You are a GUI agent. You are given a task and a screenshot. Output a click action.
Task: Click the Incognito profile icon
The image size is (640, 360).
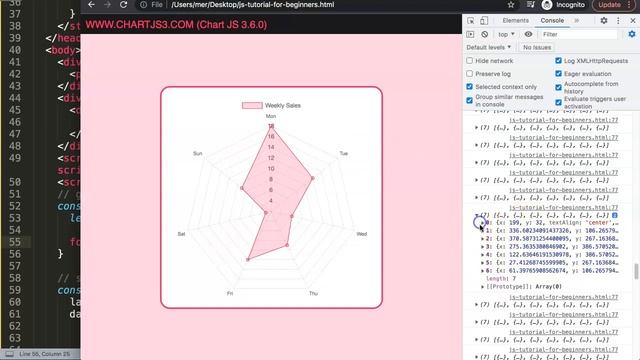(547, 4)
